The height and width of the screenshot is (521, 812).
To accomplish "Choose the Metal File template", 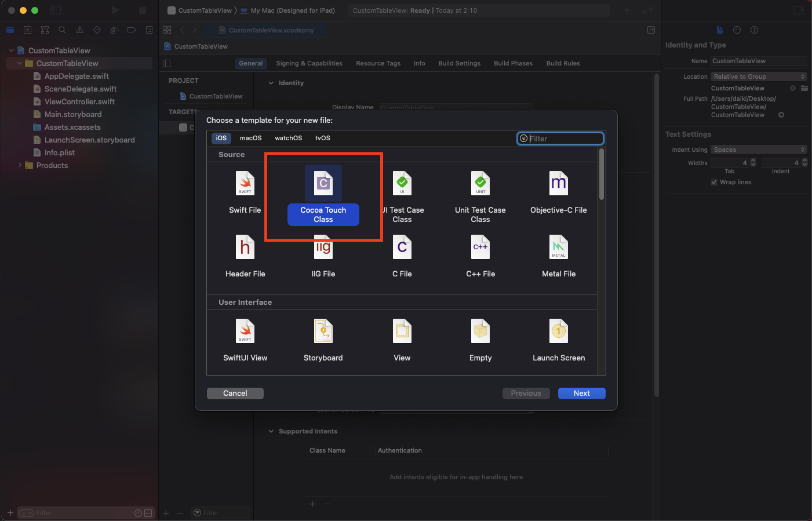I will (x=559, y=257).
